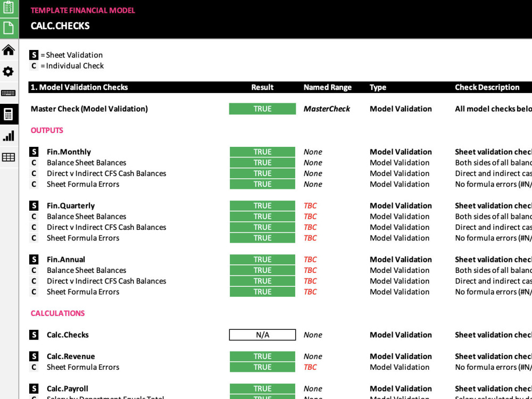Select TRUE for Fin.Quarterly Balance Sheet Balances
The width and height of the screenshot is (532, 399).
tap(262, 217)
